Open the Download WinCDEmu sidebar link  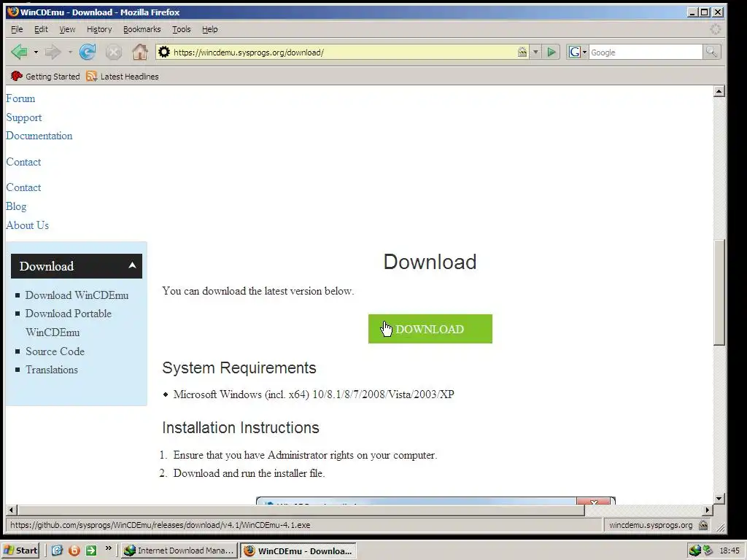tap(77, 295)
